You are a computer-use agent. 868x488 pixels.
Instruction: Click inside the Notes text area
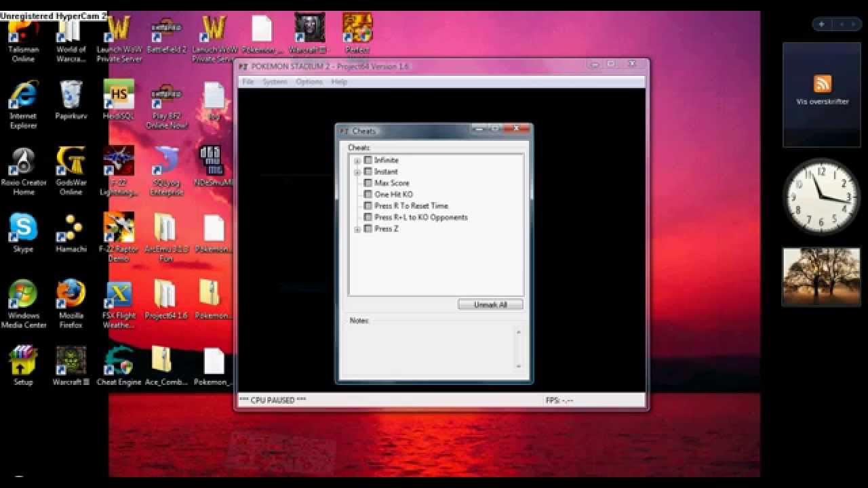pyautogui.click(x=431, y=349)
